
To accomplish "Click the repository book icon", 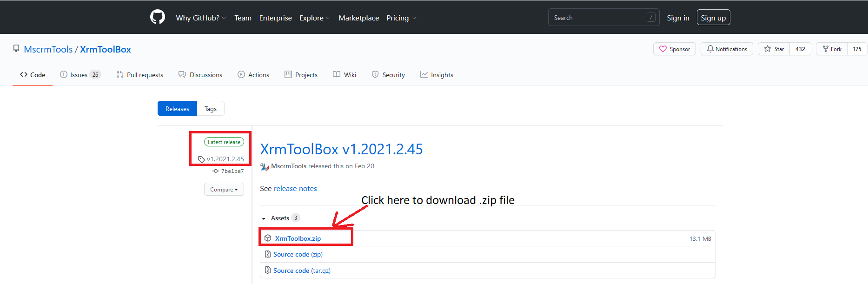I will [x=16, y=48].
